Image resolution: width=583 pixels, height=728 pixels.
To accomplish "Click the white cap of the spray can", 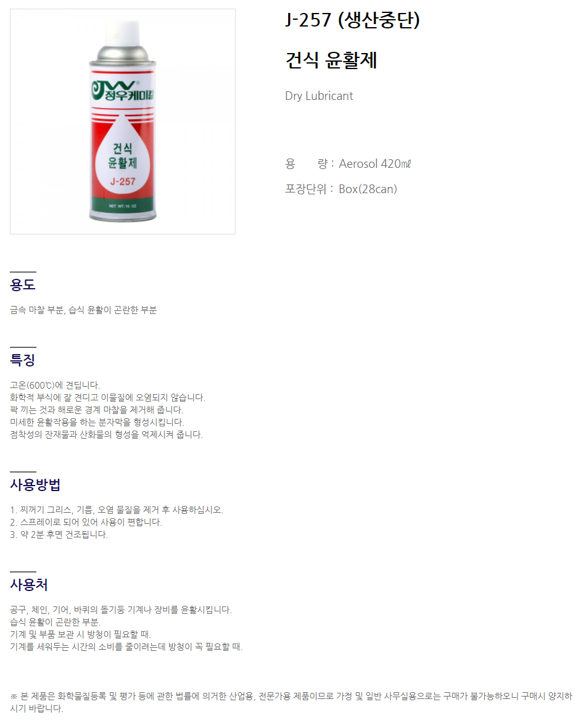I will pos(123,33).
